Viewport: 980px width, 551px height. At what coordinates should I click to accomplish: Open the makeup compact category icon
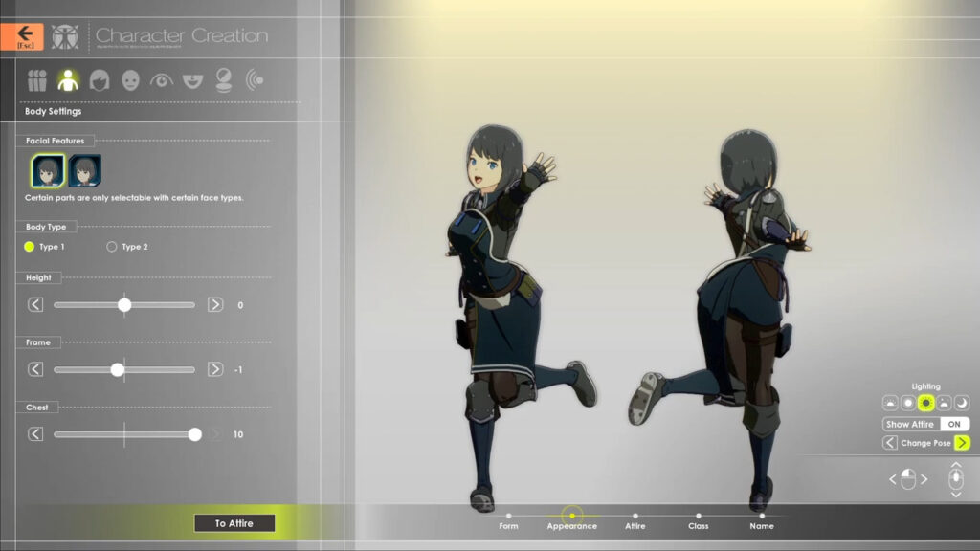click(x=224, y=80)
